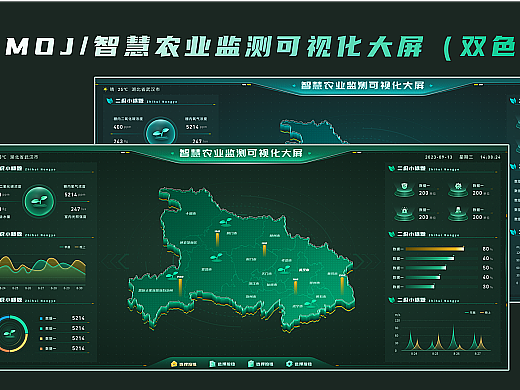Toggle the yellow series legend in the peak chart
Image resolution: width=520 pixels, height=390 pixels.
(x=485, y=312)
